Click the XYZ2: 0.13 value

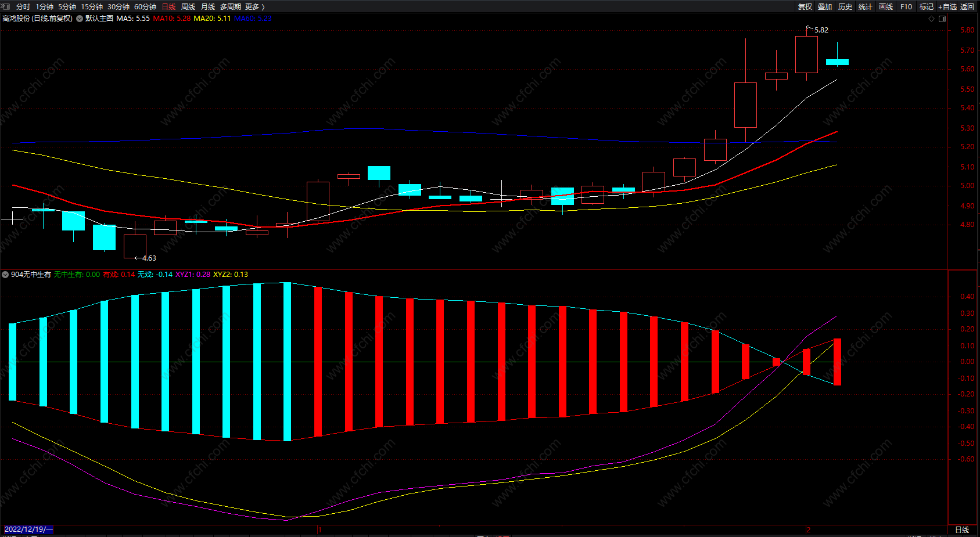pos(231,275)
